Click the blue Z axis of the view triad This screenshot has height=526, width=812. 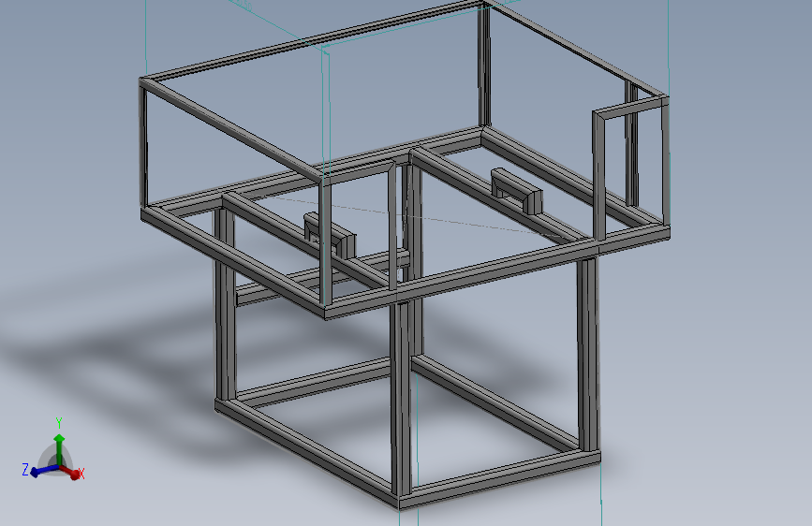point(41,471)
